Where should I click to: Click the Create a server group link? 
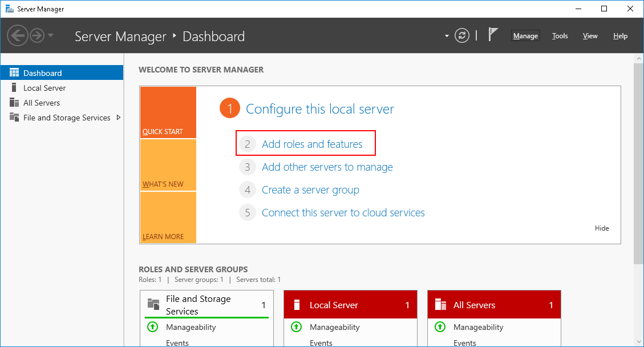coord(310,189)
